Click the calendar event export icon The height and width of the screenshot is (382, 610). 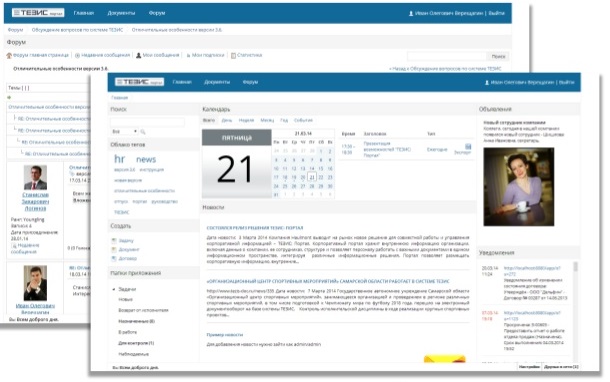click(468, 147)
